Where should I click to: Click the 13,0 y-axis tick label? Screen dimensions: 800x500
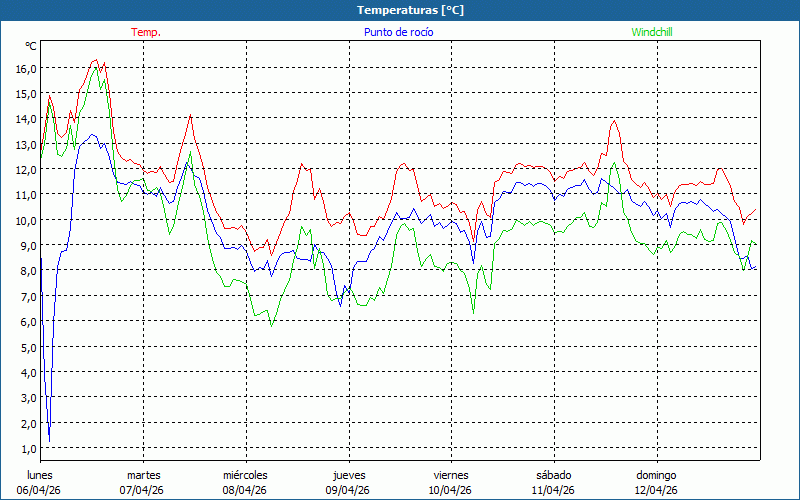[x=26, y=144]
